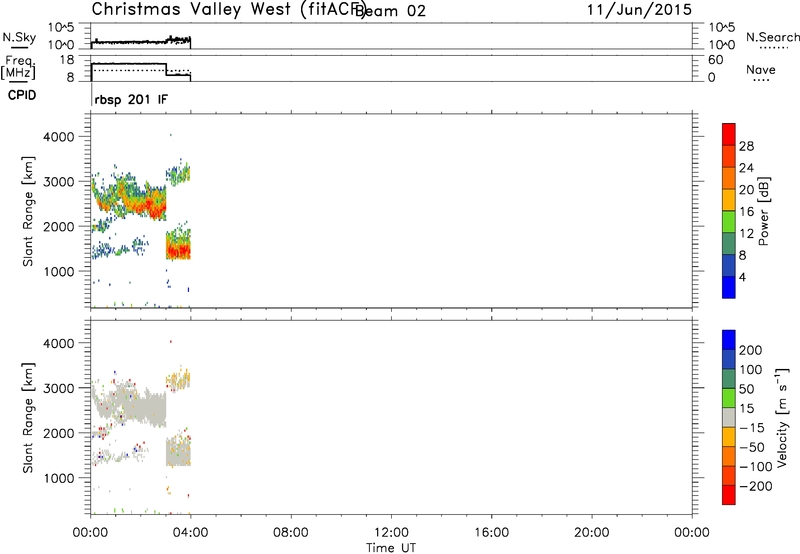
Task: Click the '-15' tick on Velocity colorbar
Action: 752,428
